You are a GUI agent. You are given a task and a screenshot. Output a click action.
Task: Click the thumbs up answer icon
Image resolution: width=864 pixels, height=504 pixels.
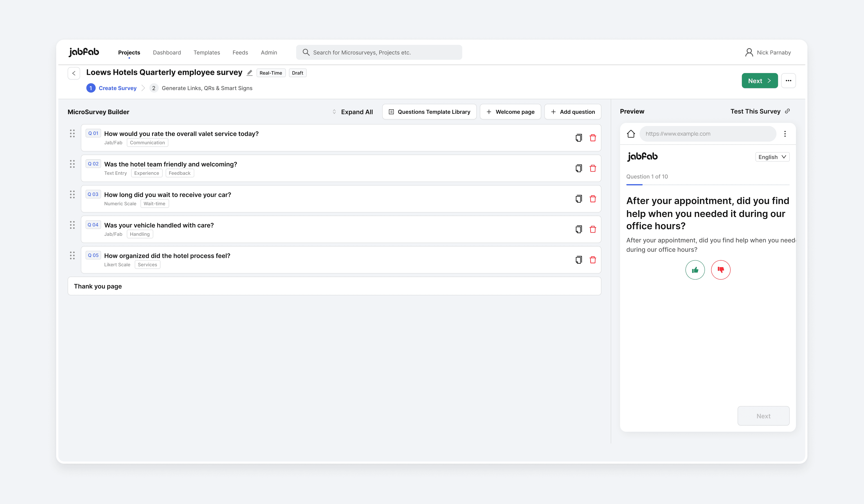pyautogui.click(x=695, y=270)
